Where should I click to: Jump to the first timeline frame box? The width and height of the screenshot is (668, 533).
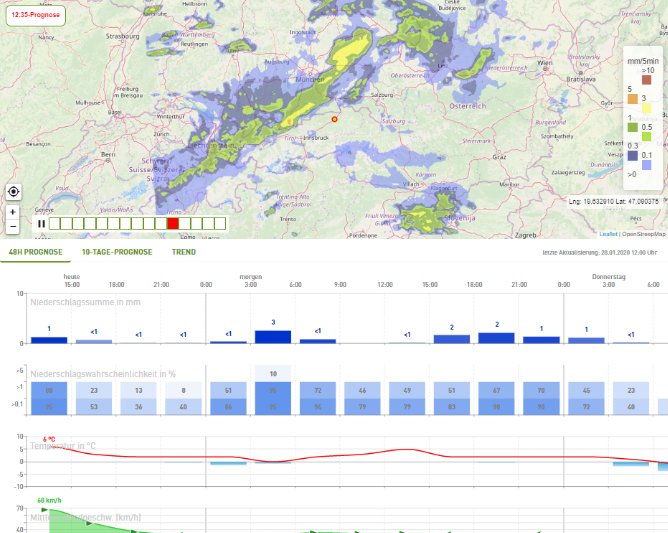tap(55, 224)
